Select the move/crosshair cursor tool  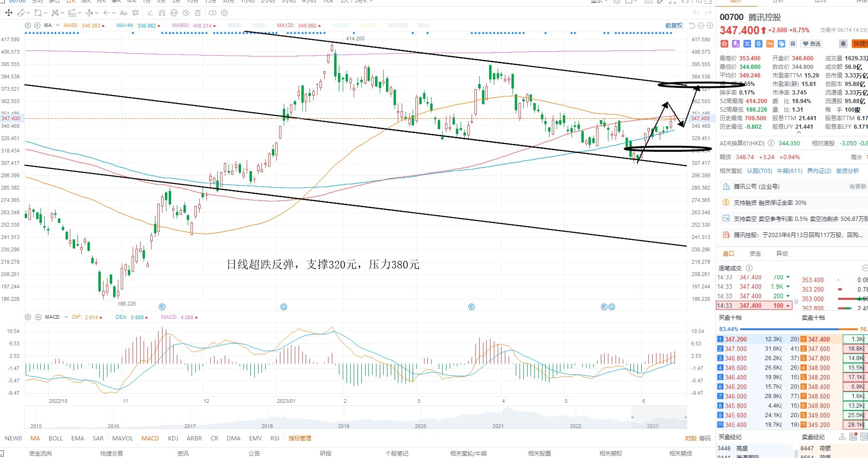click(9, 13)
